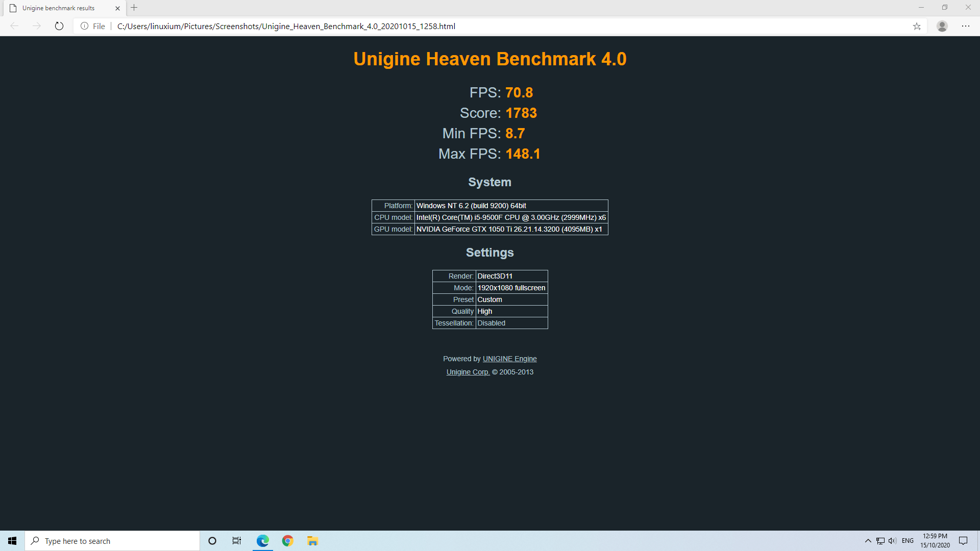Show hidden system tray icons

(868, 541)
